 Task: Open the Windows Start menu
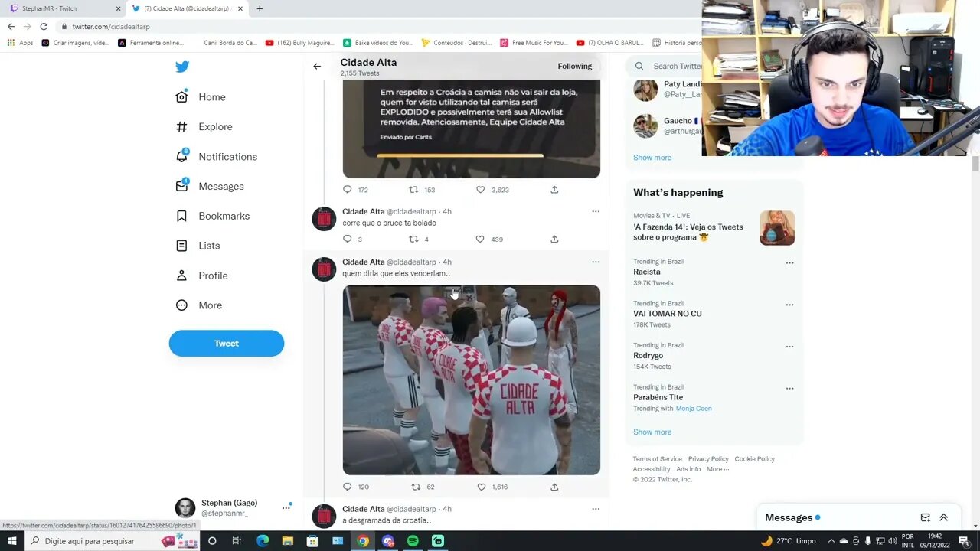click(11, 541)
